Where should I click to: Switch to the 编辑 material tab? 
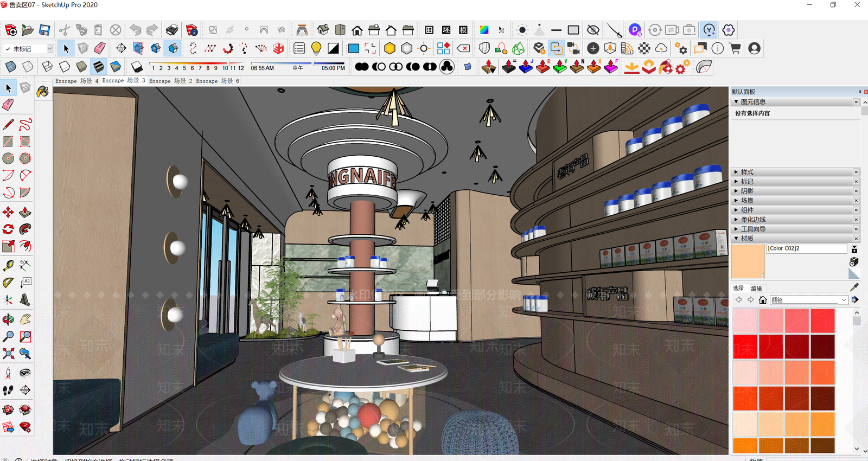757,289
